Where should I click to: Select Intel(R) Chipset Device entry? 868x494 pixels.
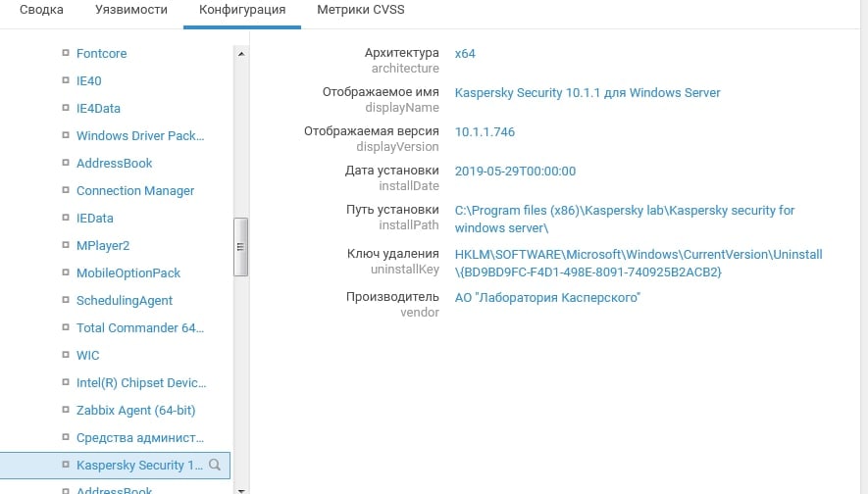[141, 383]
